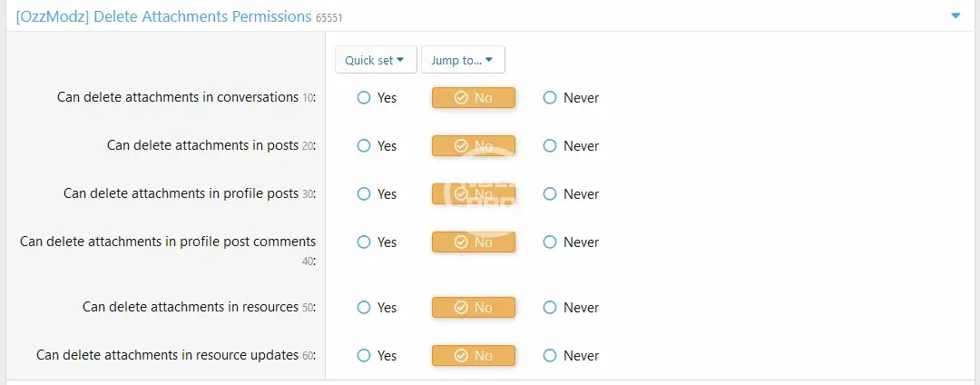The height and width of the screenshot is (385, 980).
Task: Select No for attachments in conversations
Action: [473, 98]
